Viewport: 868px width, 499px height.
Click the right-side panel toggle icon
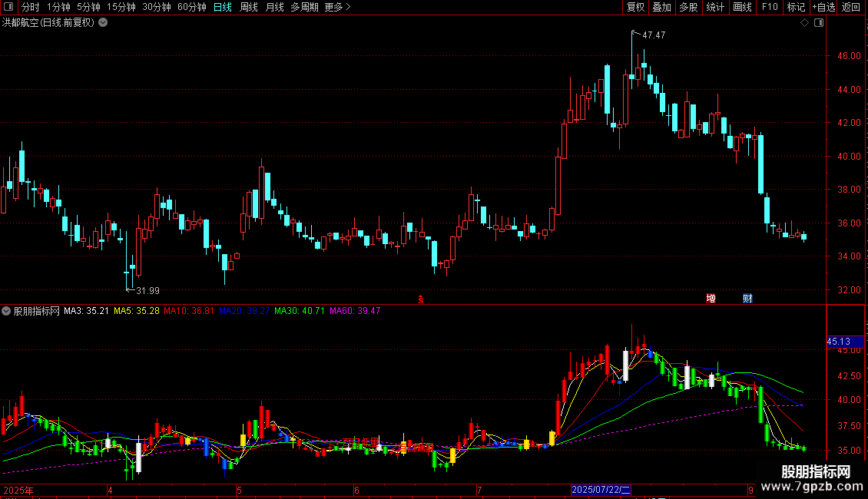point(819,23)
